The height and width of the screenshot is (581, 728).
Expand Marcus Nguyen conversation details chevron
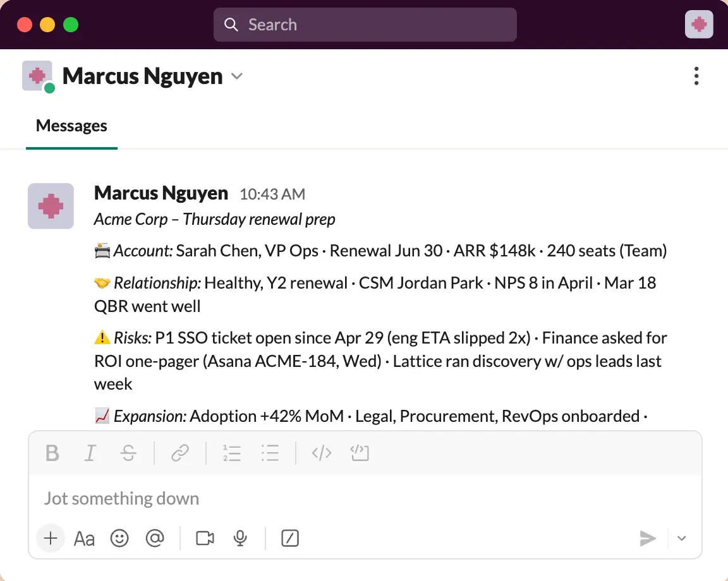(x=237, y=76)
